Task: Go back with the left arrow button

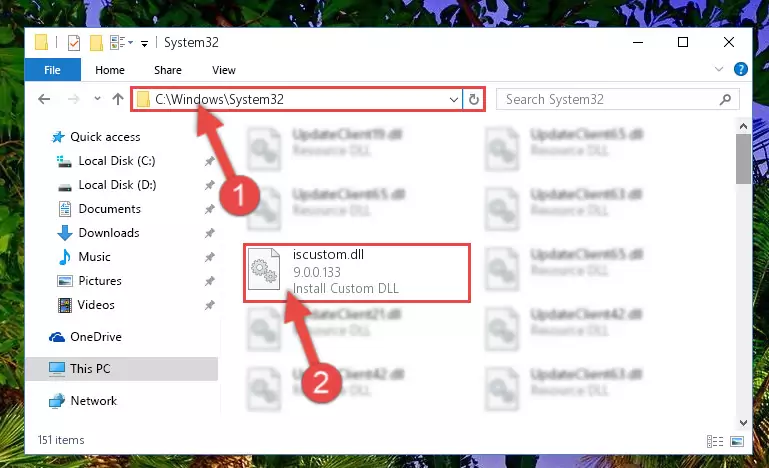Action: [44, 100]
